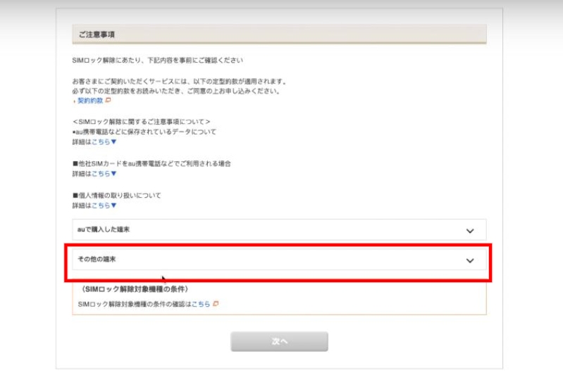The width and height of the screenshot is (563, 392).
Task: Open こちら link for SIMロック解除対象機種の条件
Action: (201, 304)
